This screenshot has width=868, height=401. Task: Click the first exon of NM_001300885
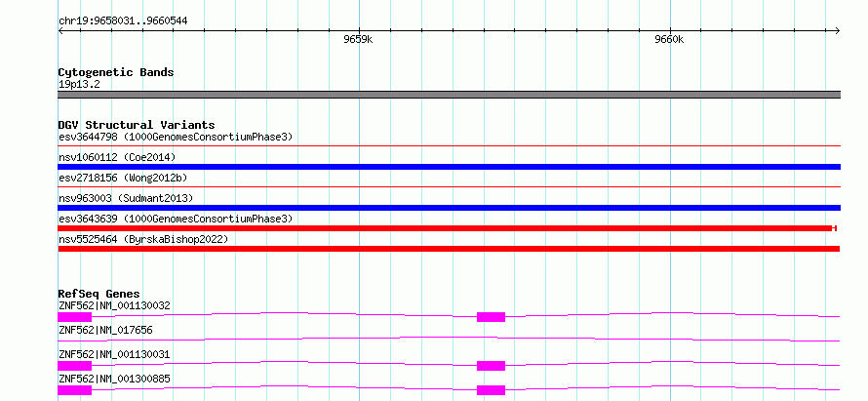[75, 390]
